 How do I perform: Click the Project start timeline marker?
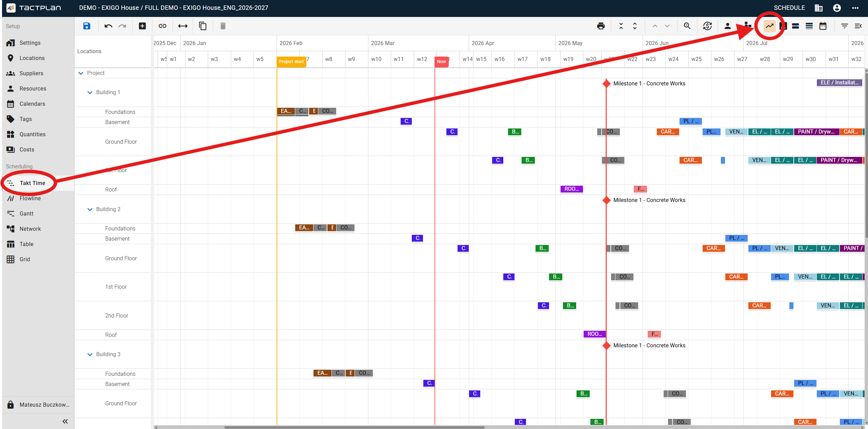pos(291,61)
